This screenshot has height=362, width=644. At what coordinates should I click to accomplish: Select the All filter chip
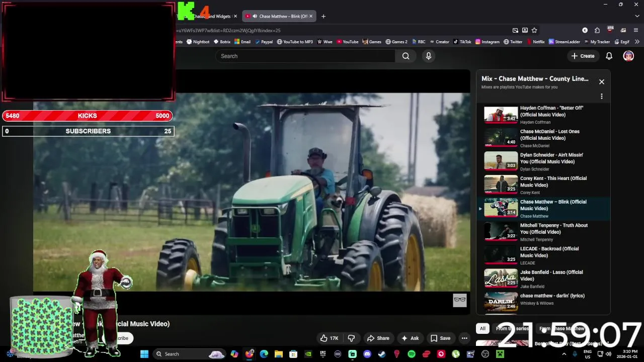[x=482, y=328]
